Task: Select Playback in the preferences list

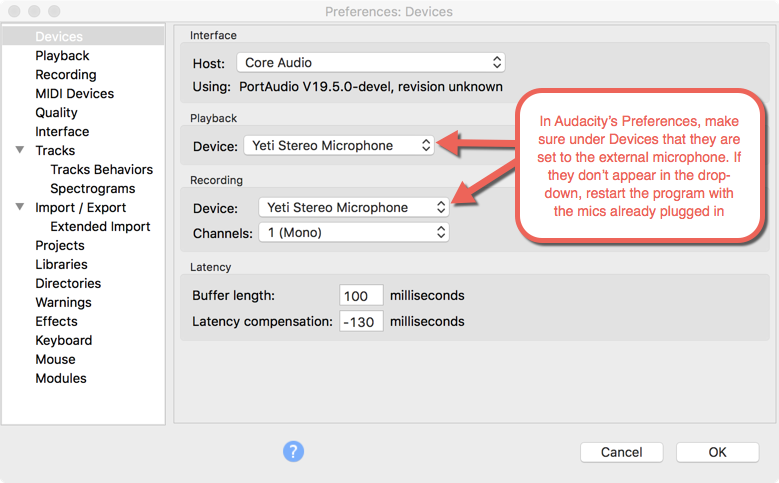Action: point(62,56)
